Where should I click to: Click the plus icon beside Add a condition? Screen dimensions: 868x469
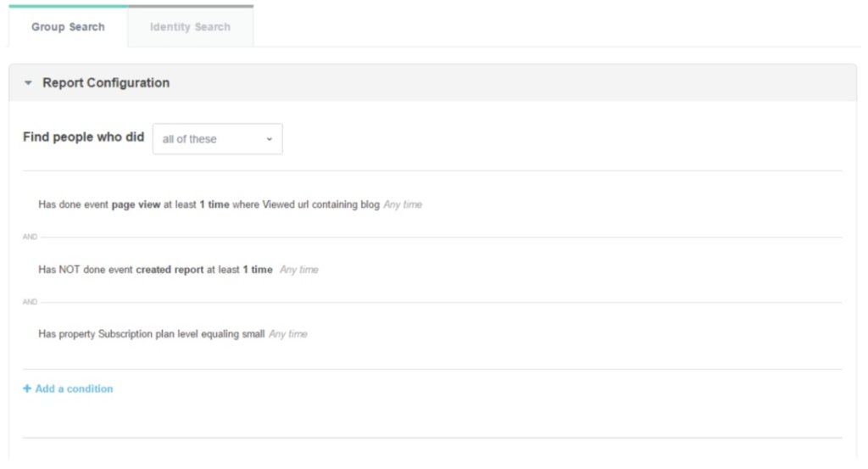[27, 388]
